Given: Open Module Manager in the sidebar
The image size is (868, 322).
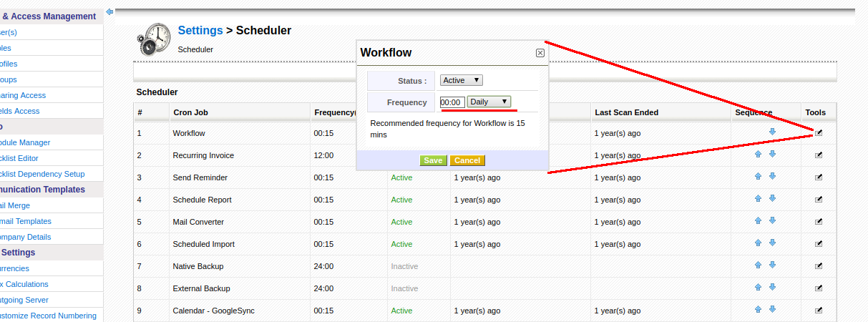Looking at the screenshot, I should (x=24, y=142).
